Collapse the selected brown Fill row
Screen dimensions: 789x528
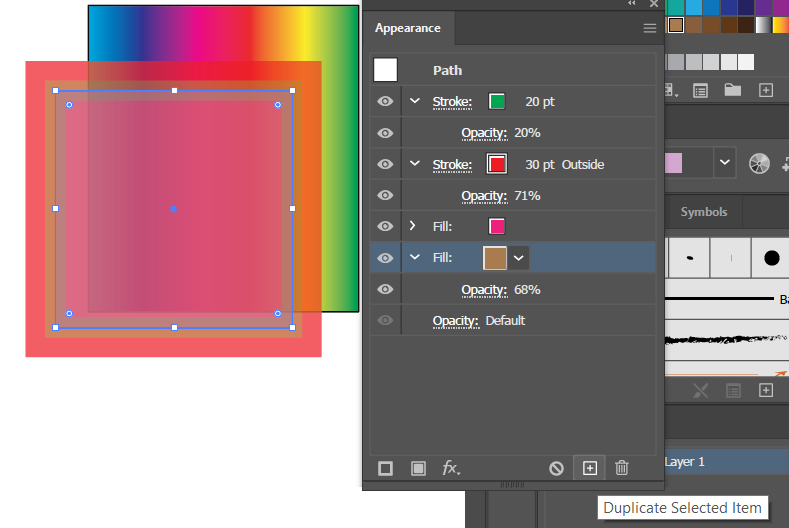tap(415, 257)
